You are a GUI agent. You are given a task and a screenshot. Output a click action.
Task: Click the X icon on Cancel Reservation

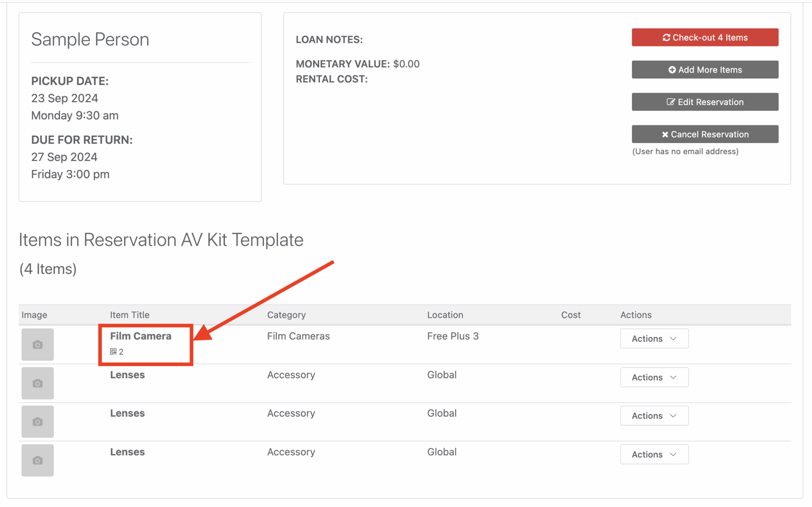pos(665,134)
